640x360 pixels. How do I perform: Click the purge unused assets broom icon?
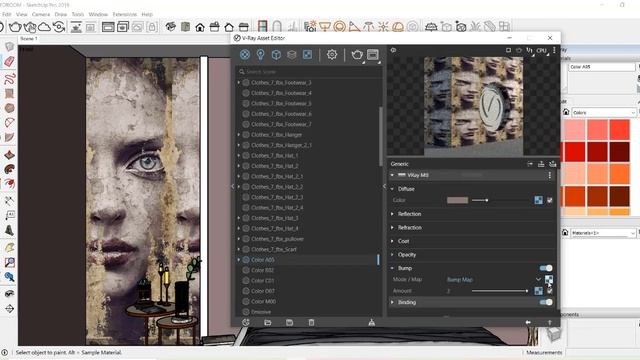(x=371, y=322)
